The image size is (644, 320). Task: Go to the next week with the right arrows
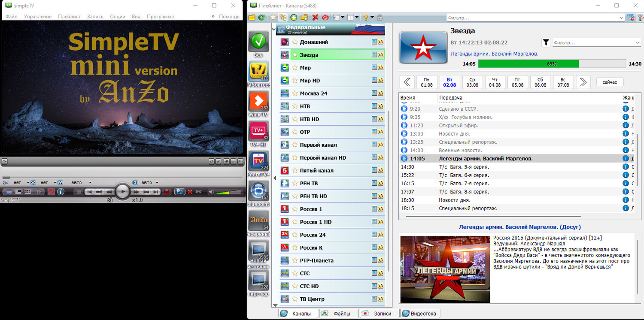pyautogui.click(x=583, y=82)
